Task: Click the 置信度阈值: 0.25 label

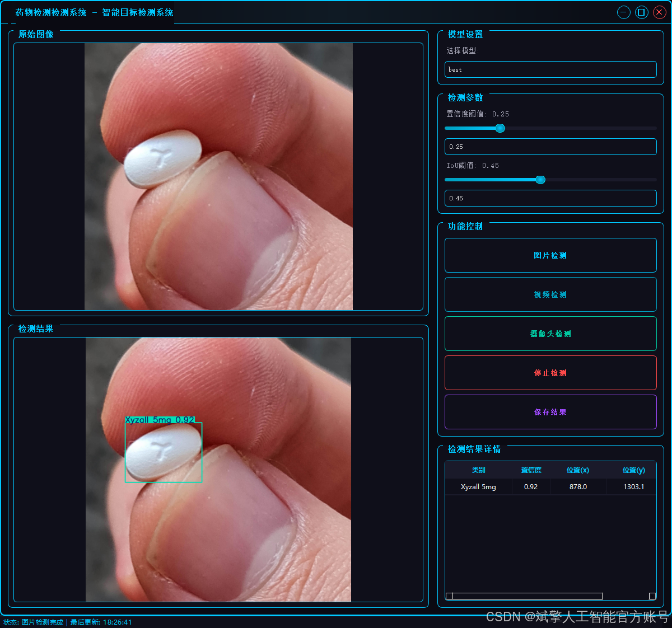Action: [x=478, y=114]
